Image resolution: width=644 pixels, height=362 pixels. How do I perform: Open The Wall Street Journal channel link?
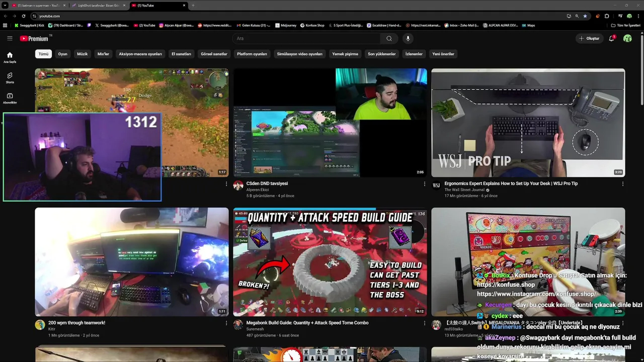[x=464, y=190]
